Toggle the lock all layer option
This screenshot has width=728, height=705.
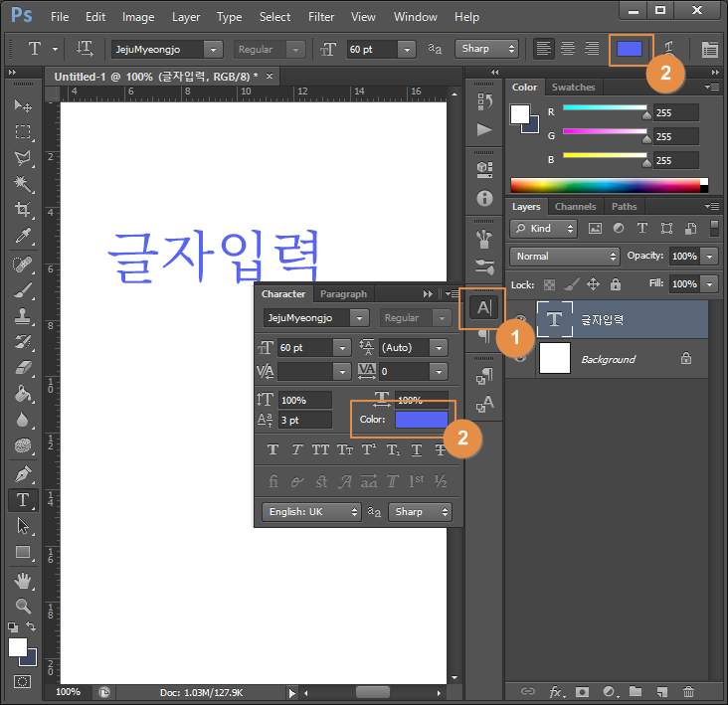click(x=616, y=284)
